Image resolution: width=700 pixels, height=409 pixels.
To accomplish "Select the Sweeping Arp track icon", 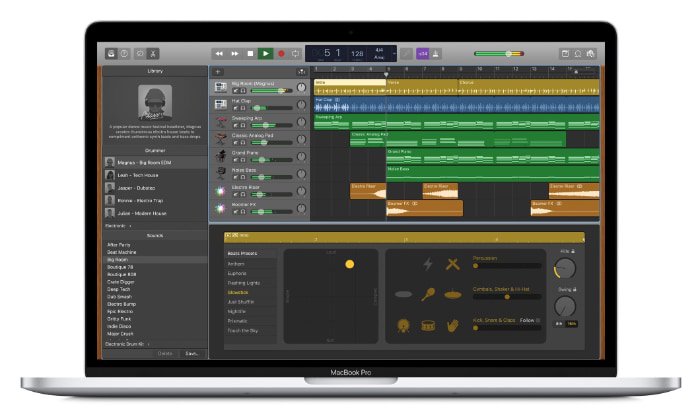I will [221, 122].
